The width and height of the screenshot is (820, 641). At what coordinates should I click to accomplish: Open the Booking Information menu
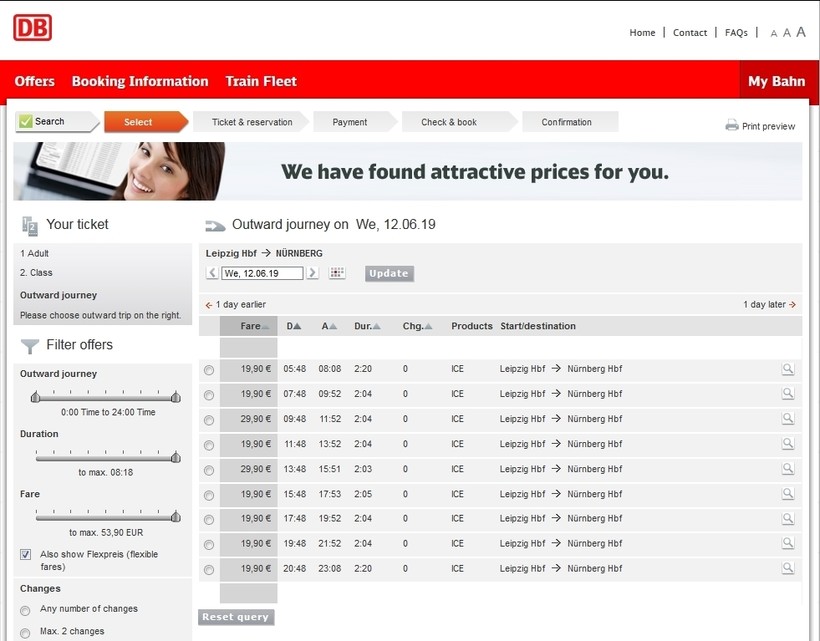(x=140, y=81)
